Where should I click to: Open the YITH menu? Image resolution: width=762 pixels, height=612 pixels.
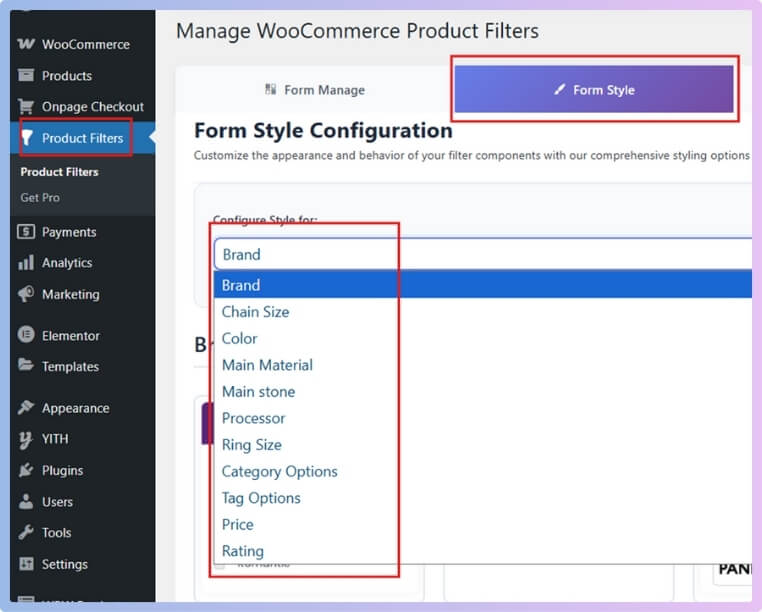[83, 439]
